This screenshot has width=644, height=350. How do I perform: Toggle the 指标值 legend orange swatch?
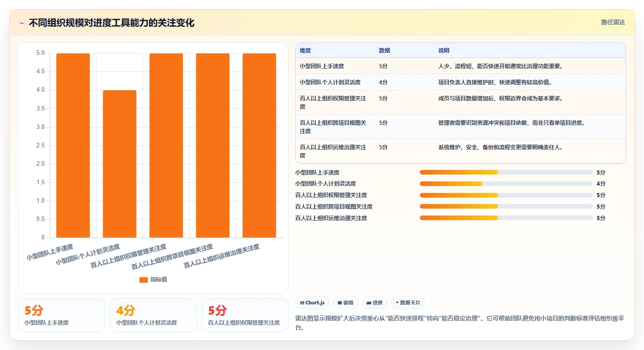144,280
